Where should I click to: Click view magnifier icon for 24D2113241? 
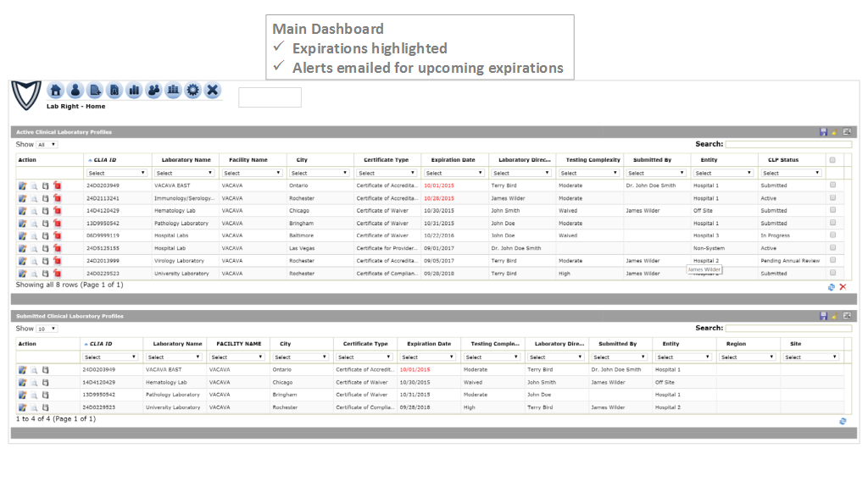(x=34, y=198)
